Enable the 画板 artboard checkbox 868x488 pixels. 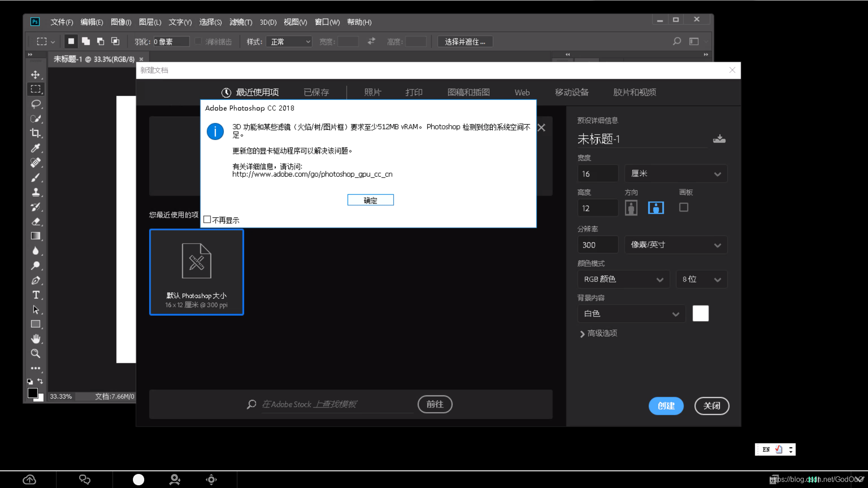click(x=684, y=207)
